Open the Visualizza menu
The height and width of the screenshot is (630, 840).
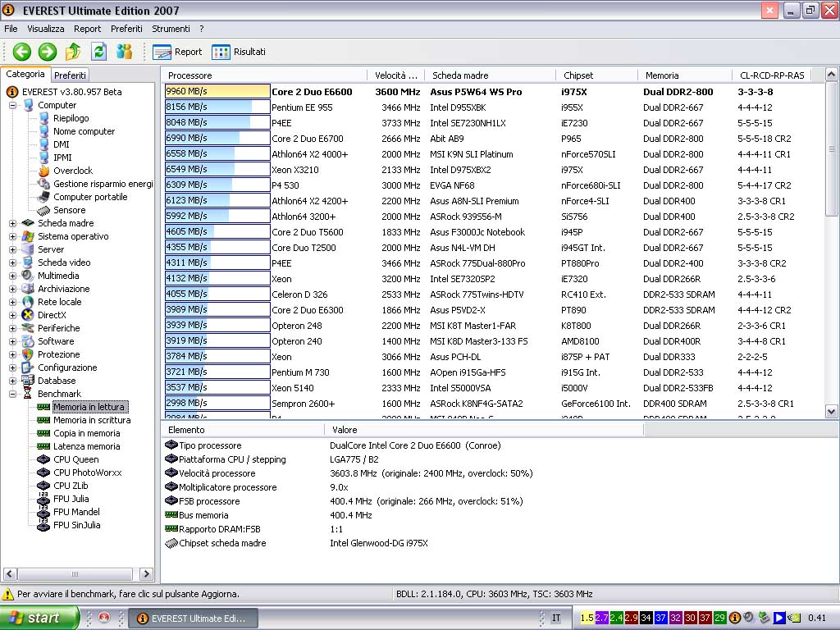tap(46, 29)
